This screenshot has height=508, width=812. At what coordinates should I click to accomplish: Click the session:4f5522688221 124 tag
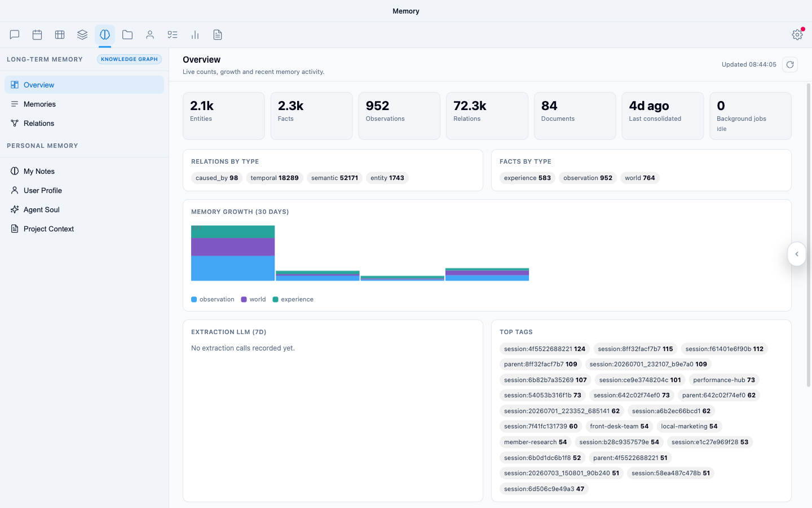(545, 349)
